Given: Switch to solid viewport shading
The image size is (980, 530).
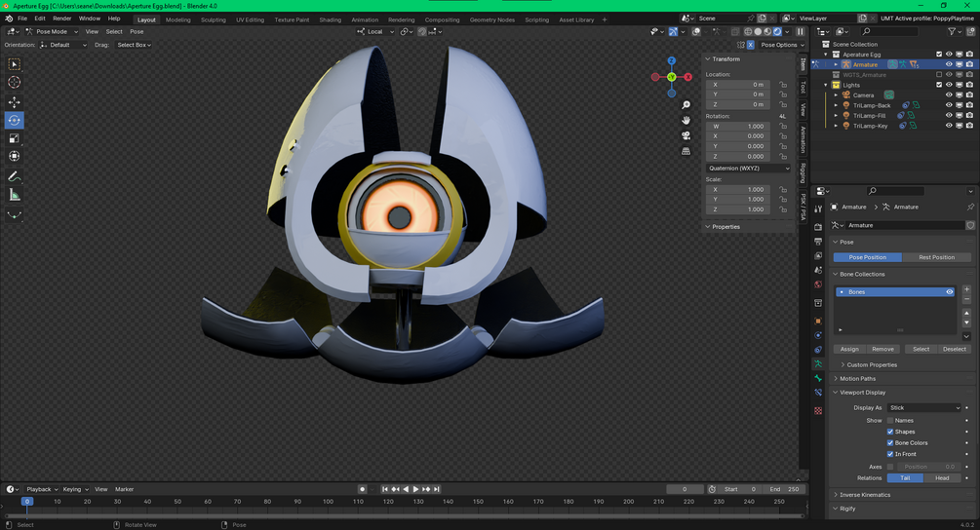Looking at the screenshot, I should click(758, 31).
